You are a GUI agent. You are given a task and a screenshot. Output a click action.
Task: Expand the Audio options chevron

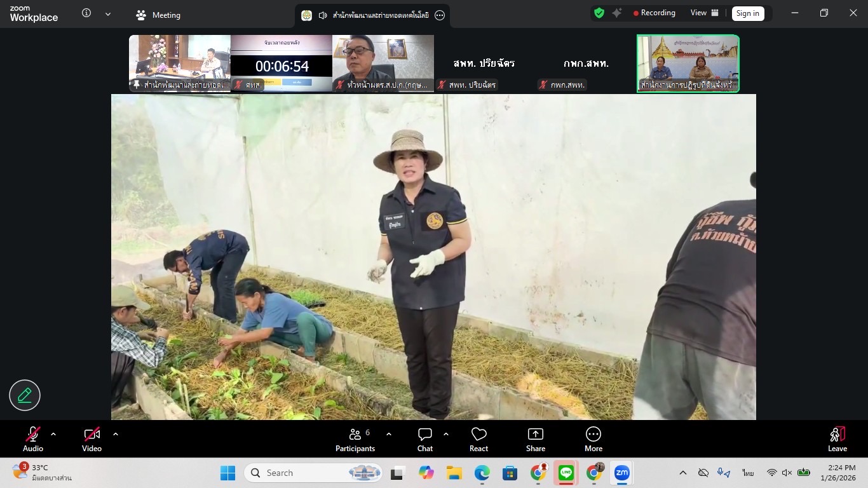(53, 434)
